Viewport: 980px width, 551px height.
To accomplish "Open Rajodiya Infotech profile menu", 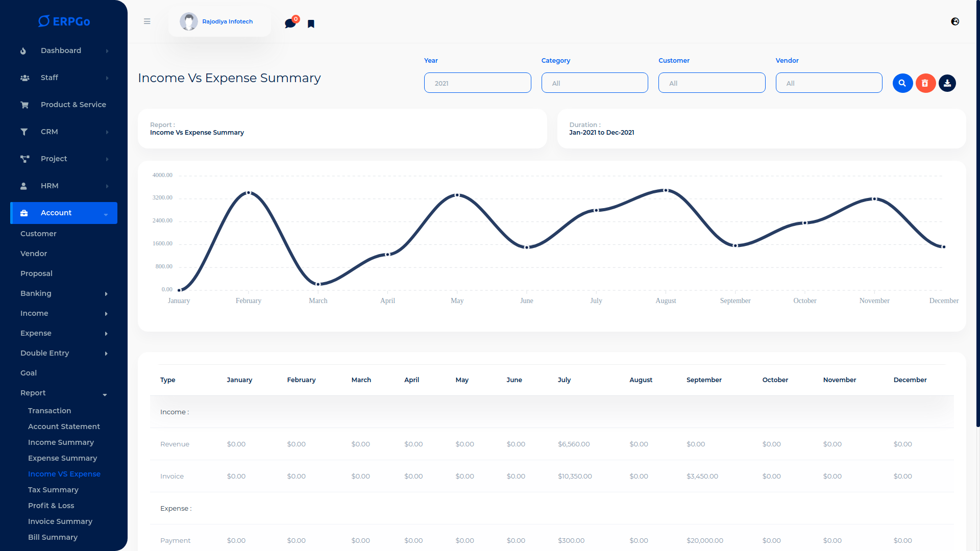I will click(x=219, y=21).
